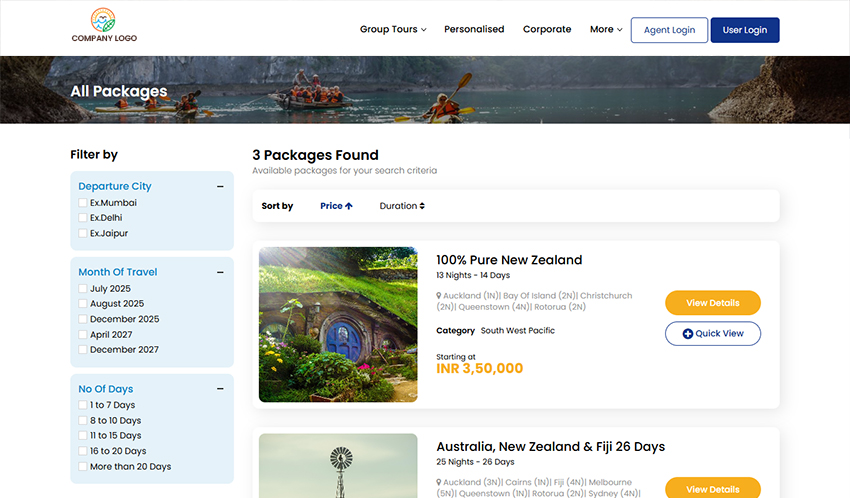Open the New Zealand hobbit house thumbnail
Viewport: 850px width, 498px height.
[x=338, y=325]
